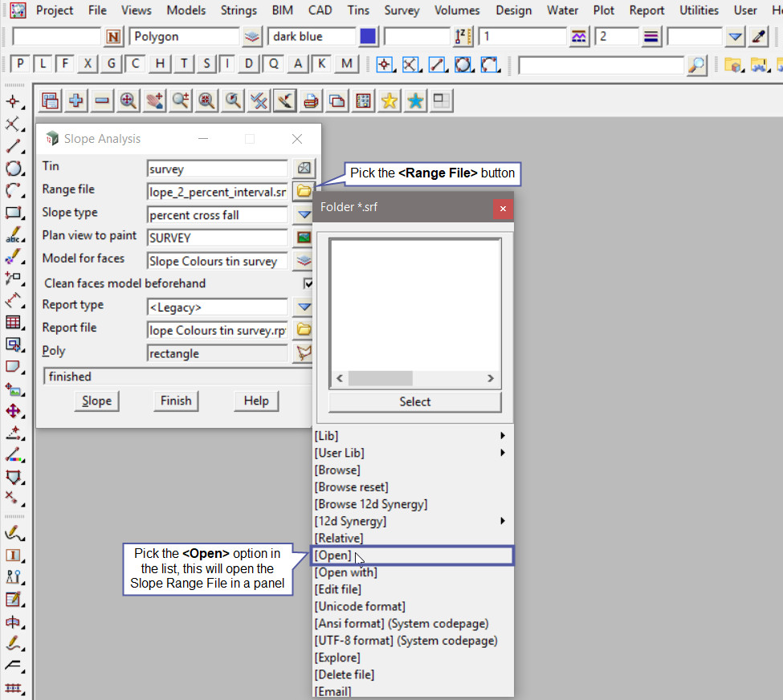Screen dimensions: 783x700
Task: Toggle Clean faces model beforehand checkbox
Action: coord(308,283)
